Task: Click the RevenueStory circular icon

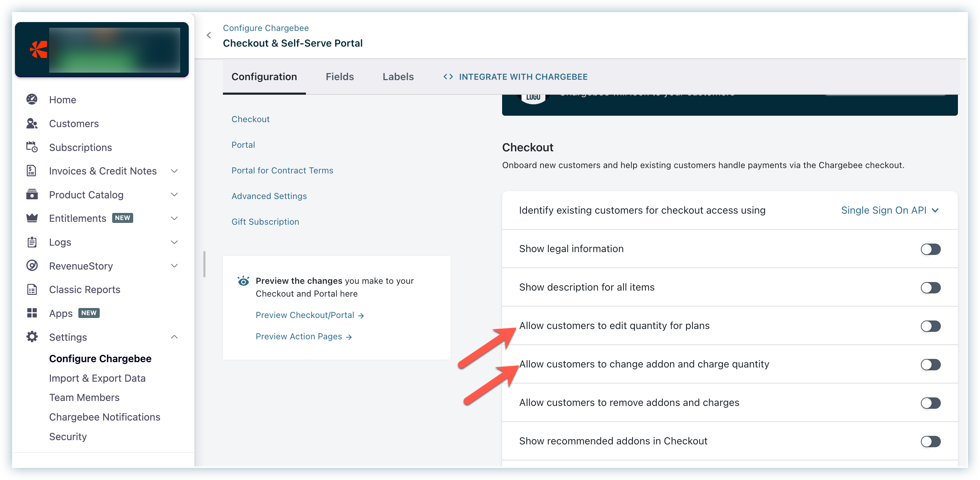Action: click(x=32, y=266)
